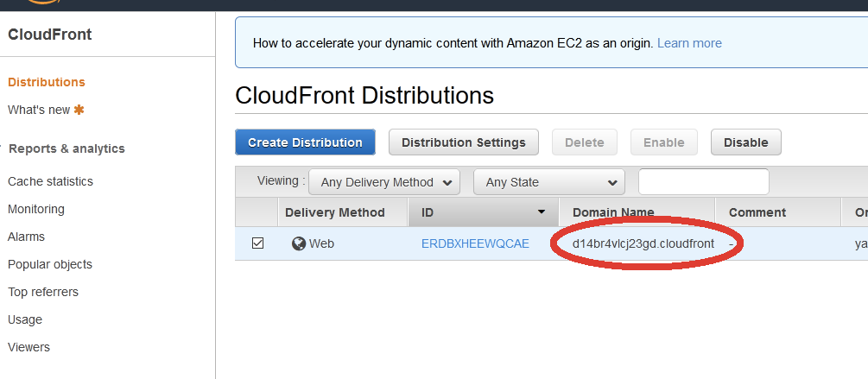
Task: Go to Cache statistics report
Action: pyautogui.click(x=50, y=181)
